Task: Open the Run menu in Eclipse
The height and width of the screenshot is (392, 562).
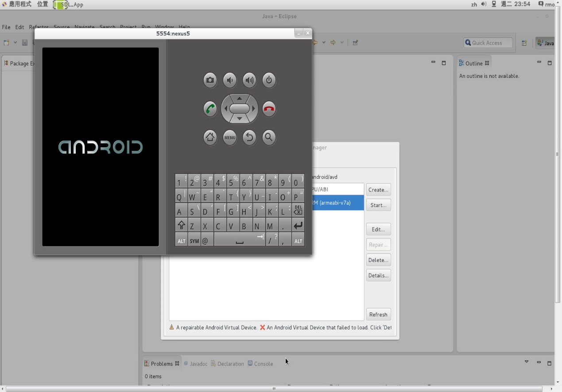Action: 146,27
